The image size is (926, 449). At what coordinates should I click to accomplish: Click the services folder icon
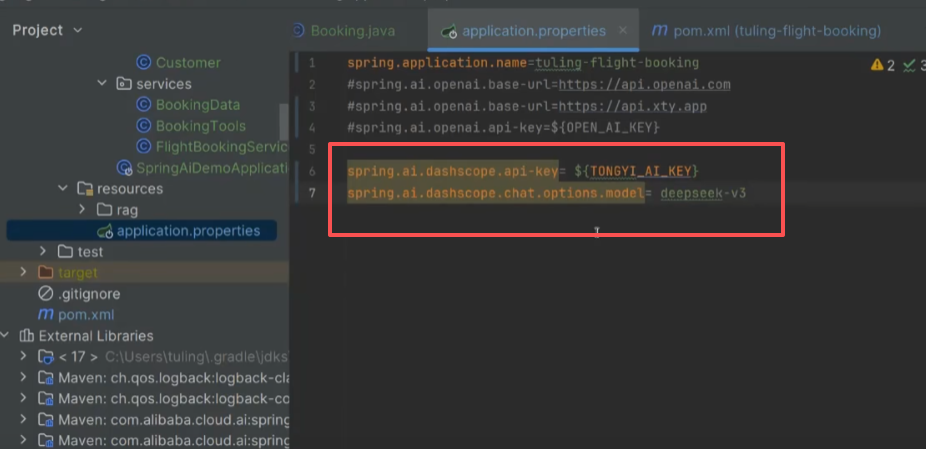pyautogui.click(x=123, y=84)
